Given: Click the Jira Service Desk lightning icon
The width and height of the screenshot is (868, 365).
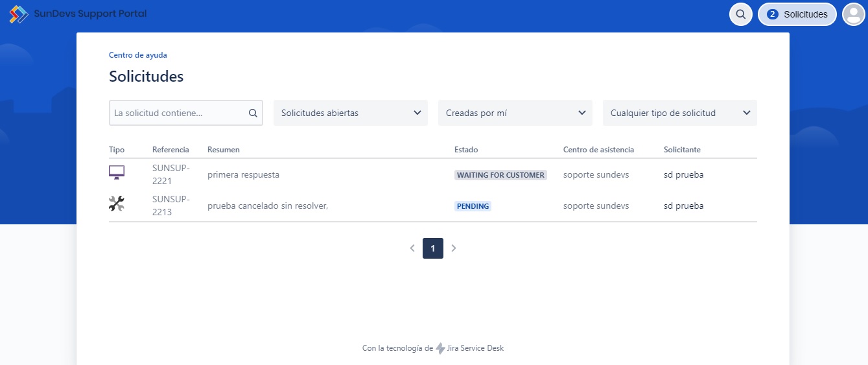Looking at the screenshot, I should (441, 348).
